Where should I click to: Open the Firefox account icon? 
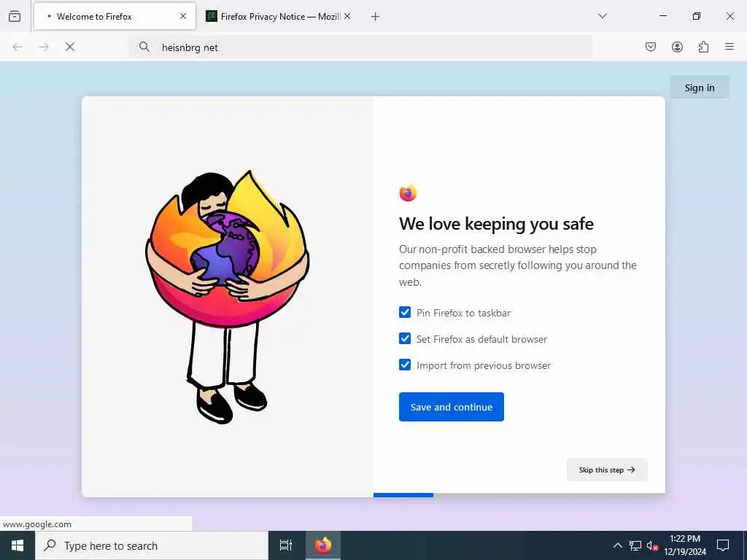click(677, 47)
